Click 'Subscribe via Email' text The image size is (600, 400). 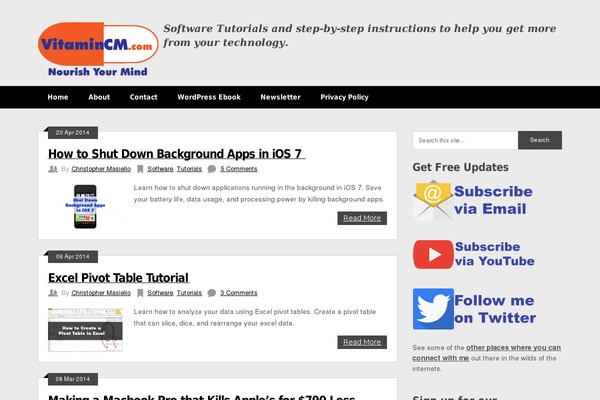click(x=493, y=200)
